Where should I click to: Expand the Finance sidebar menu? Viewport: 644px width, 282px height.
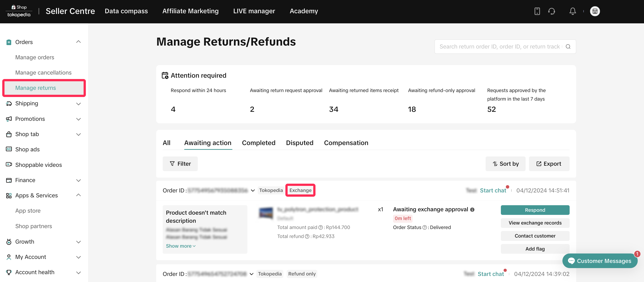78,180
